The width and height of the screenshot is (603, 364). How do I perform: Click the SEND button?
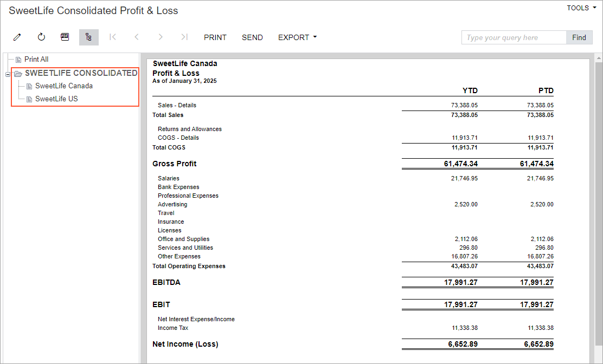pyautogui.click(x=252, y=37)
